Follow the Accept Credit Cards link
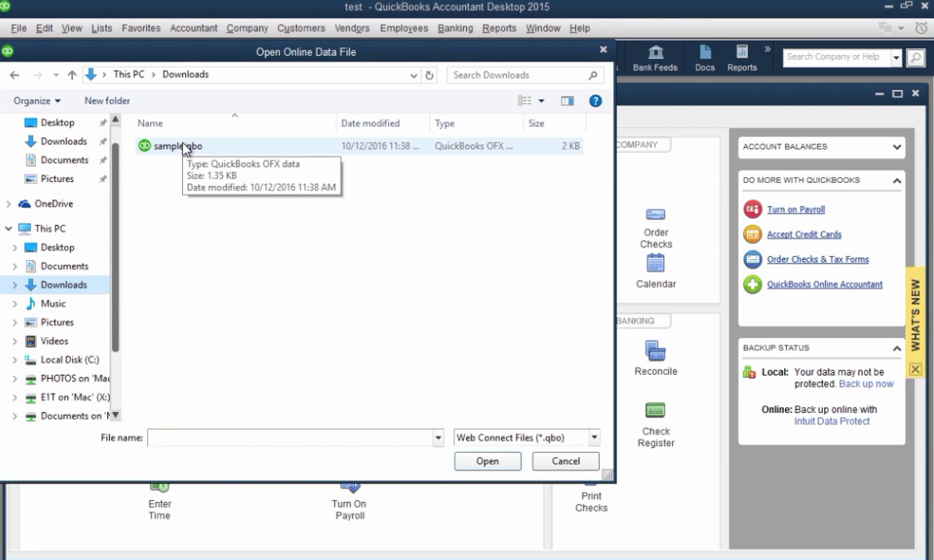934x560 pixels. tap(804, 234)
